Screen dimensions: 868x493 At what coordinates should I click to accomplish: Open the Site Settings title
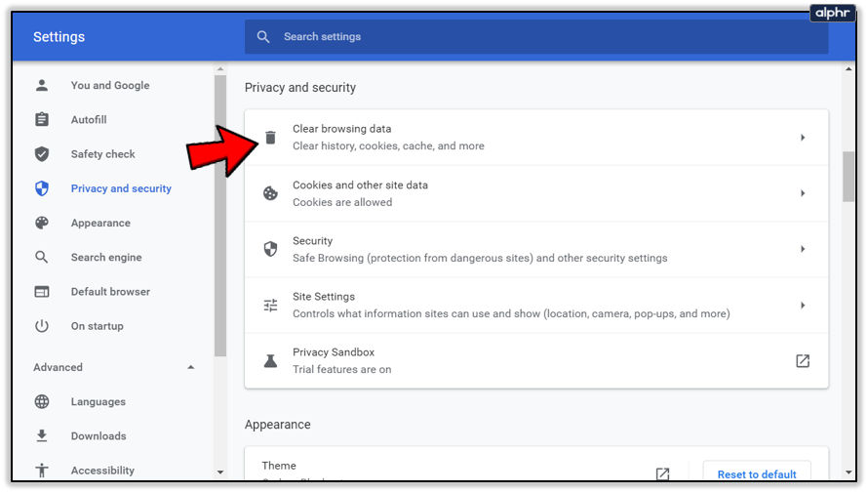coord(324,297)
